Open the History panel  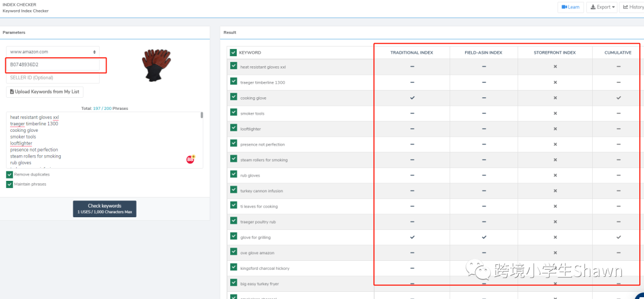pos(632,7)
